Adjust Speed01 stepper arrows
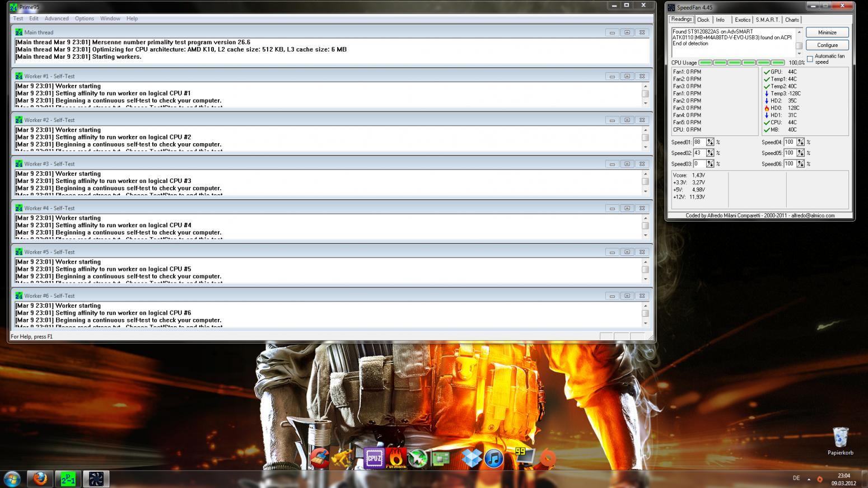868x488 pixels. pyautogui.click(x=710, y=142)
